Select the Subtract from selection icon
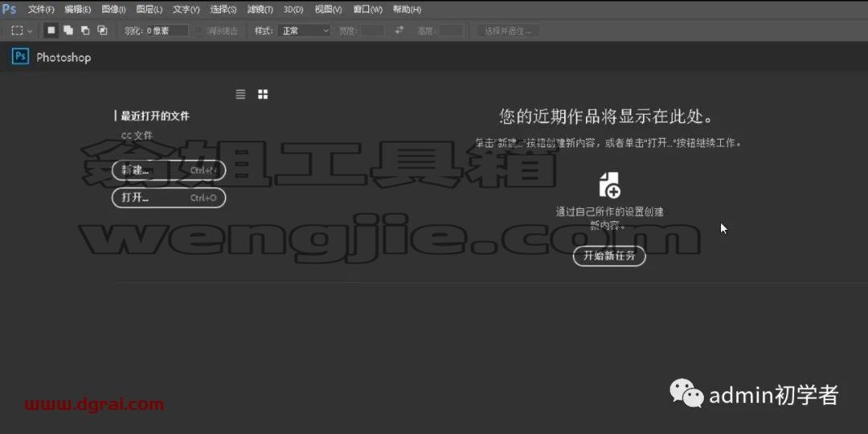This screenshot has height=434, width=868. (85, 31)
